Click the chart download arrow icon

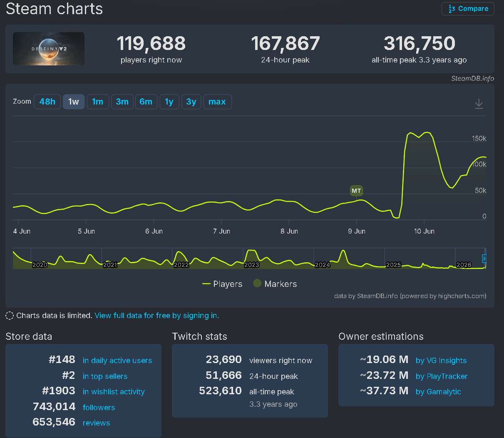[x=479, y=104]
